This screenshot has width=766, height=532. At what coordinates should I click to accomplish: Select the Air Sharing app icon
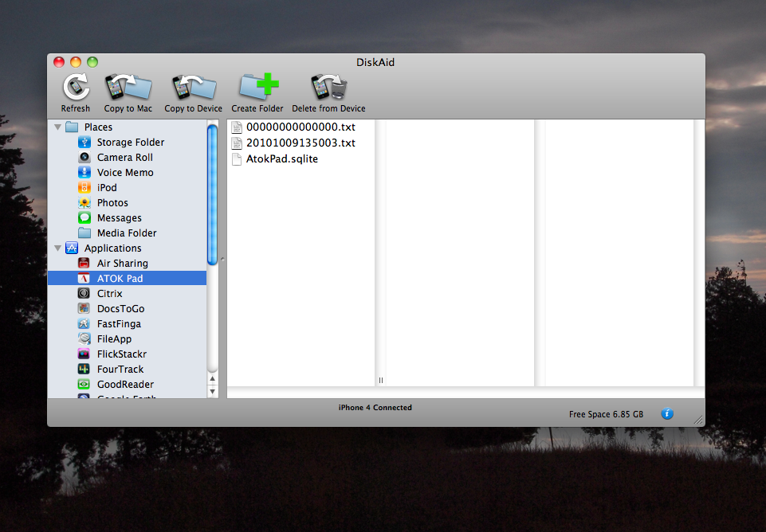tap(84, 263)
